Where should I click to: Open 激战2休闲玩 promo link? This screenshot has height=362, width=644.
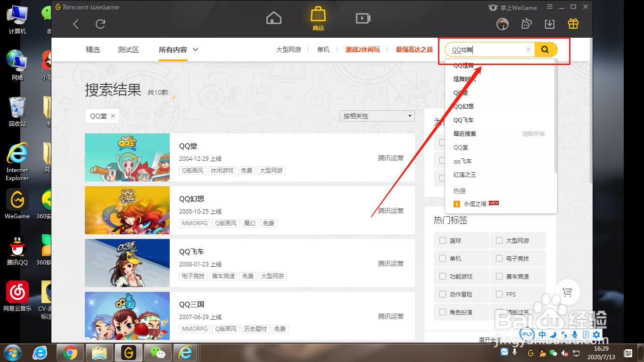(363, 49)
